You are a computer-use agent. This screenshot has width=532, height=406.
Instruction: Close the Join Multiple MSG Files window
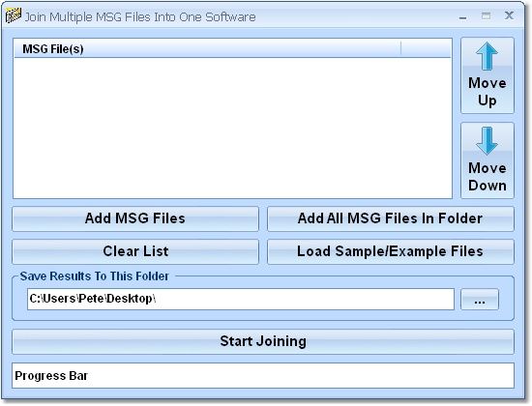tap(509, 15)
